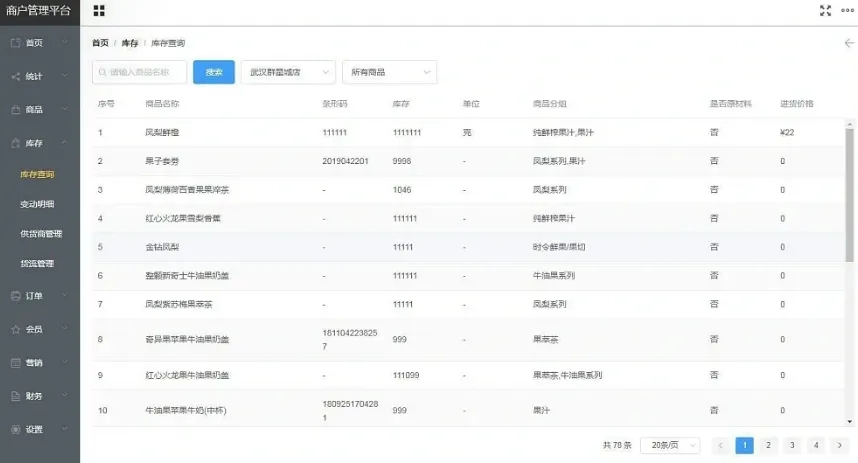Go to page 2 of results

[x=768, y=445]
